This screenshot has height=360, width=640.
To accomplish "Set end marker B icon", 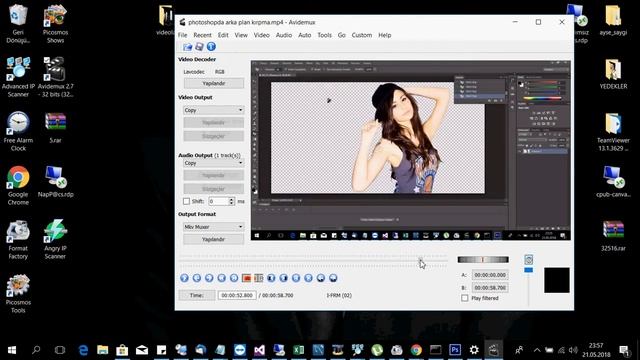I will click(x=259, y=278).
